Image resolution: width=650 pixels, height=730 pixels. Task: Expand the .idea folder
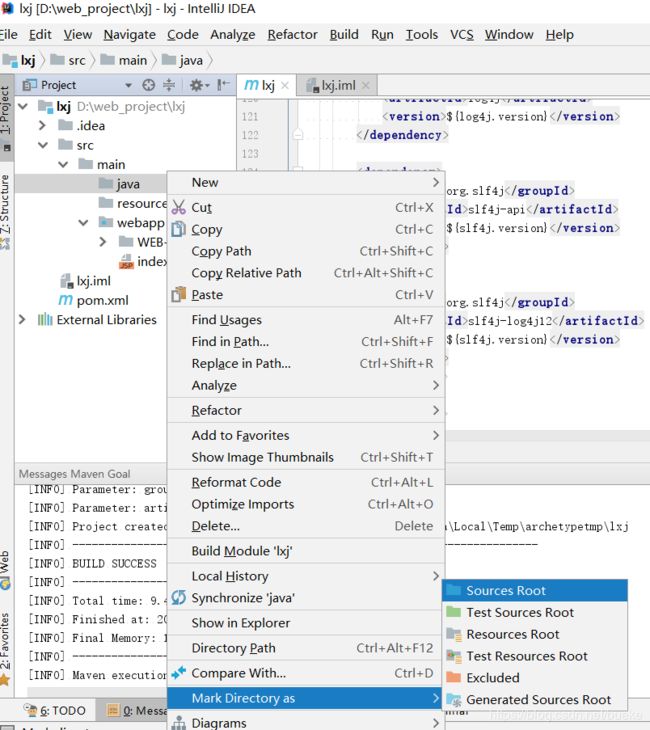[x=42, y=125]
